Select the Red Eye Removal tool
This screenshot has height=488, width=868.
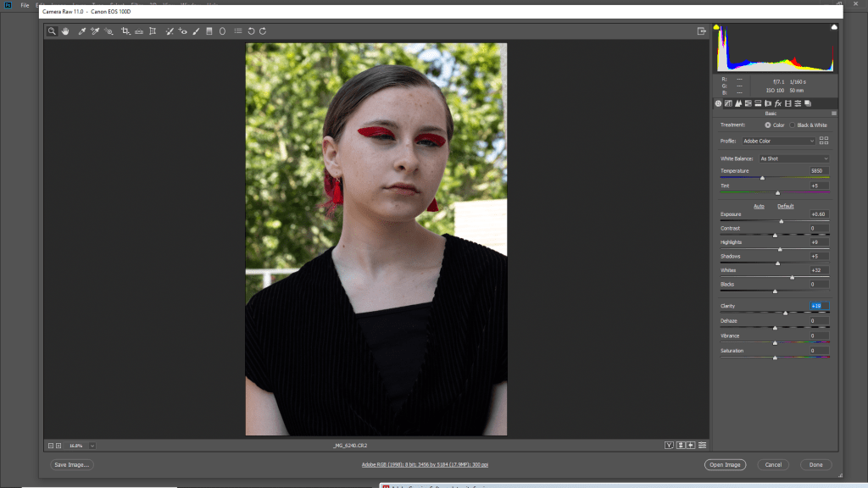(x=182, y=31)
